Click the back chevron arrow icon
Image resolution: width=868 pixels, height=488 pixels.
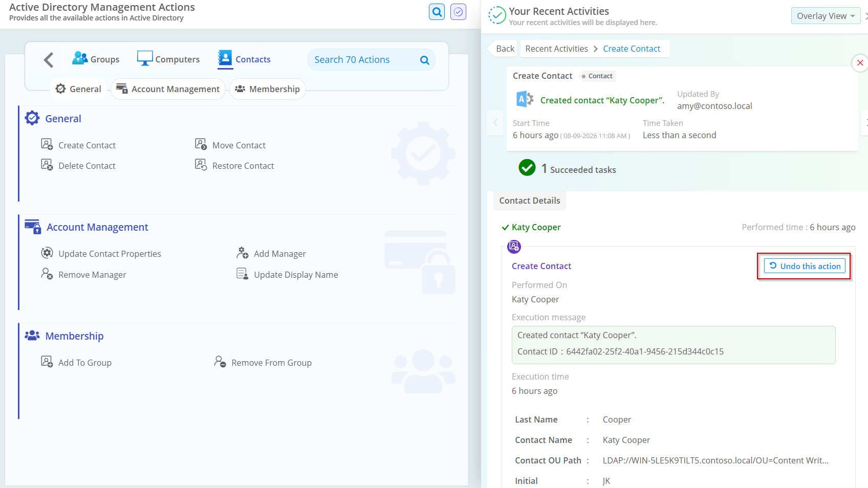coord(49,60)
